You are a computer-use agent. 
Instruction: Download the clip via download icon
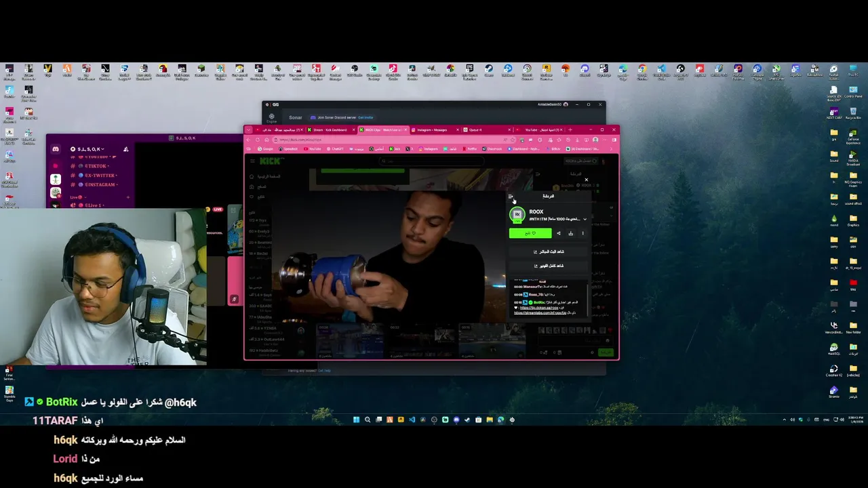pos(570,233)
